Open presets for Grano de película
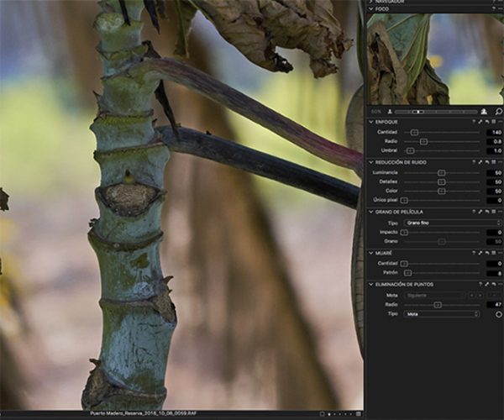Screen dimensions: 504x420 494,212
